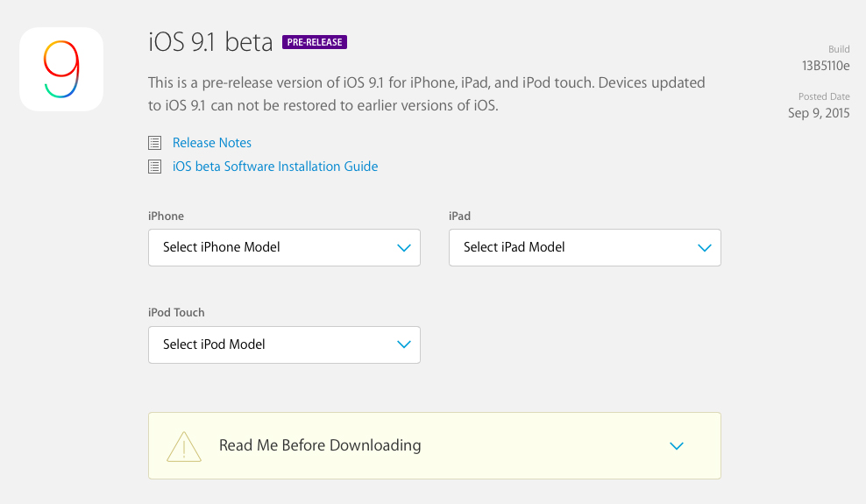Open the Release Notes link
Screen dimensions: 866x504
click(x=212, y=143)
